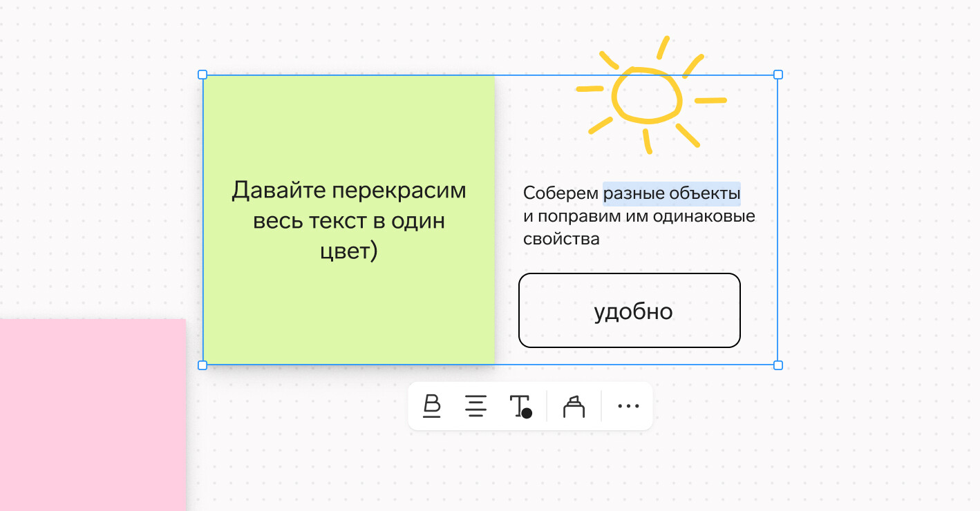The image size is (980, 511).
Task: Click the top-left selection handle
Action: 202,75
